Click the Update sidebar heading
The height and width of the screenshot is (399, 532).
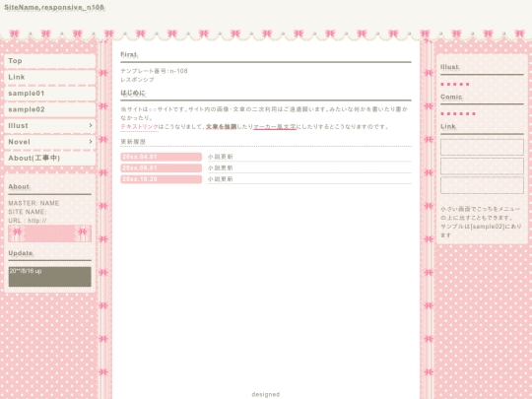(21, 253)
